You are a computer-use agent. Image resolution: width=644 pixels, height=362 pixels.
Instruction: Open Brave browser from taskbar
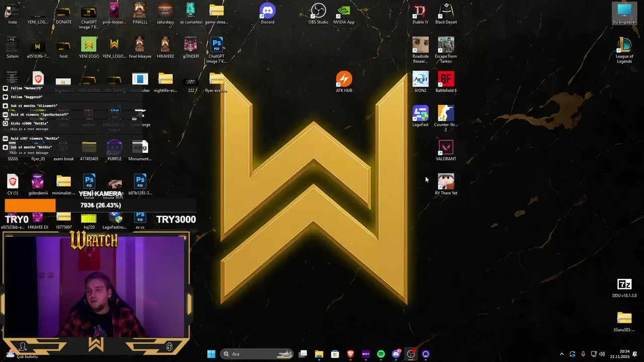coord(351,354)
